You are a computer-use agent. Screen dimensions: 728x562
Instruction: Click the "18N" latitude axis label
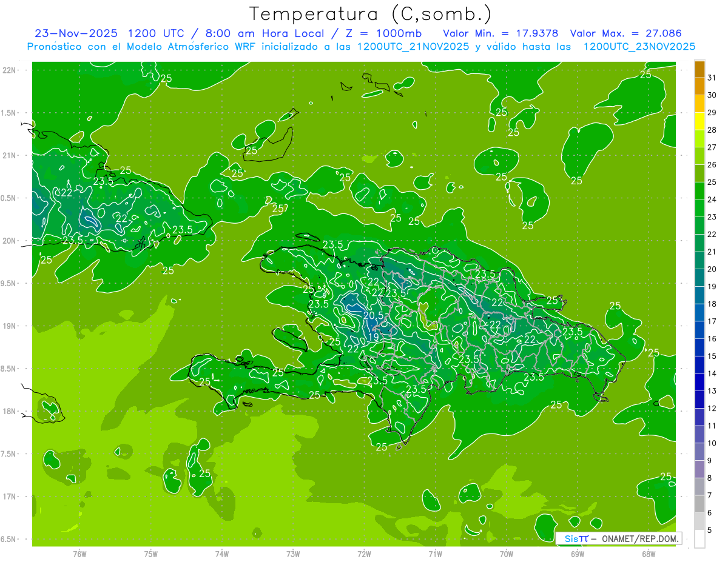coord(9,411)
